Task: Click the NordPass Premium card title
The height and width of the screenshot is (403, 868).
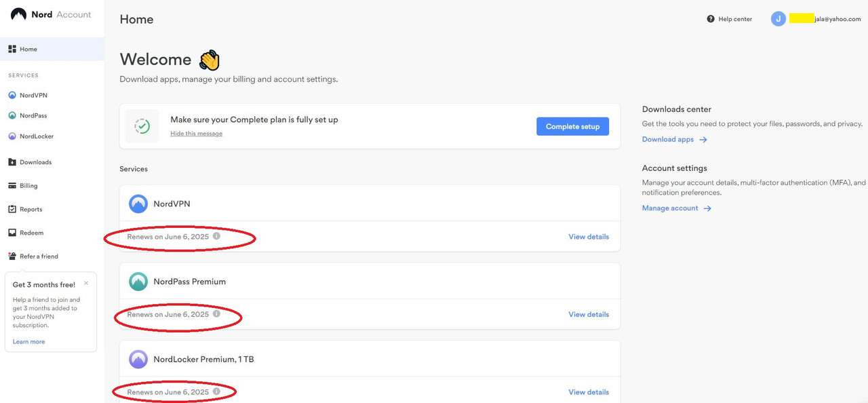Action: pyautogui.click(x=189, y=282)
